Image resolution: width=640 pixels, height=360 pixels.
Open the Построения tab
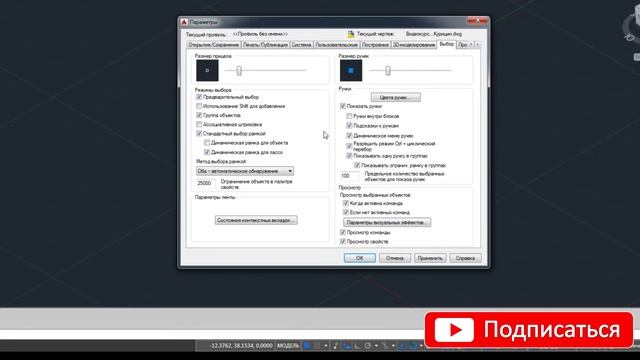click(x=375, y=45)
